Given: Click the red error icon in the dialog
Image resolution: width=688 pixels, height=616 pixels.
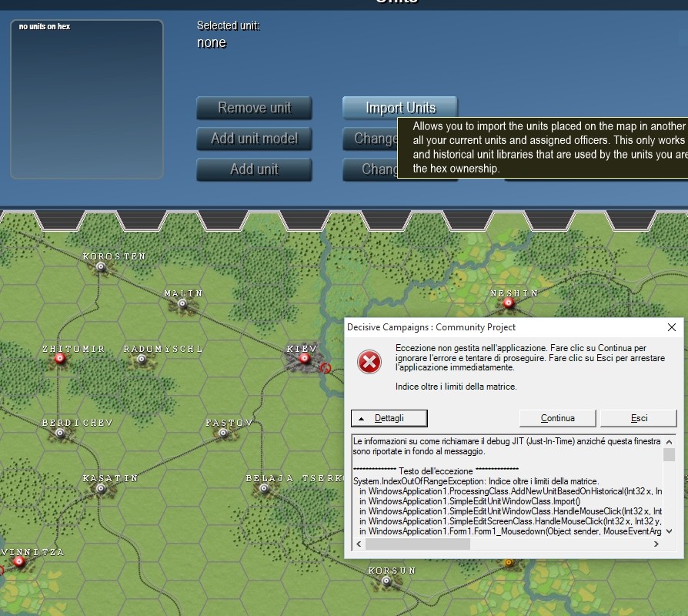Looking at the screenshot, I should pyautogui.click(x=369, y=362).
